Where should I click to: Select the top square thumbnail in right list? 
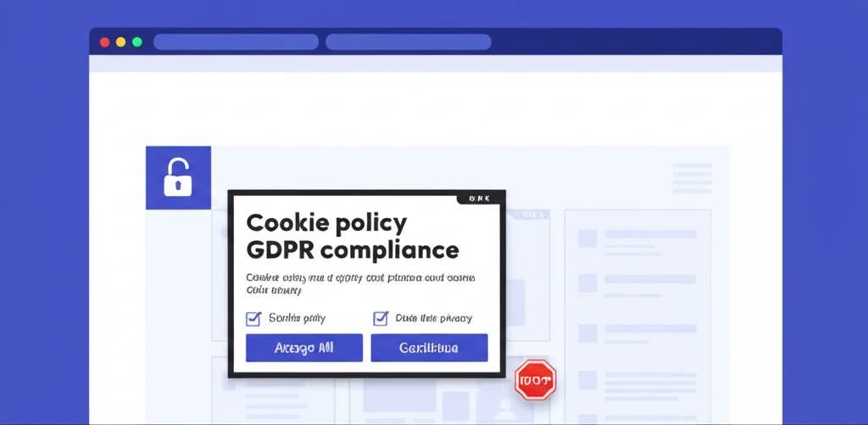[587, 238]
